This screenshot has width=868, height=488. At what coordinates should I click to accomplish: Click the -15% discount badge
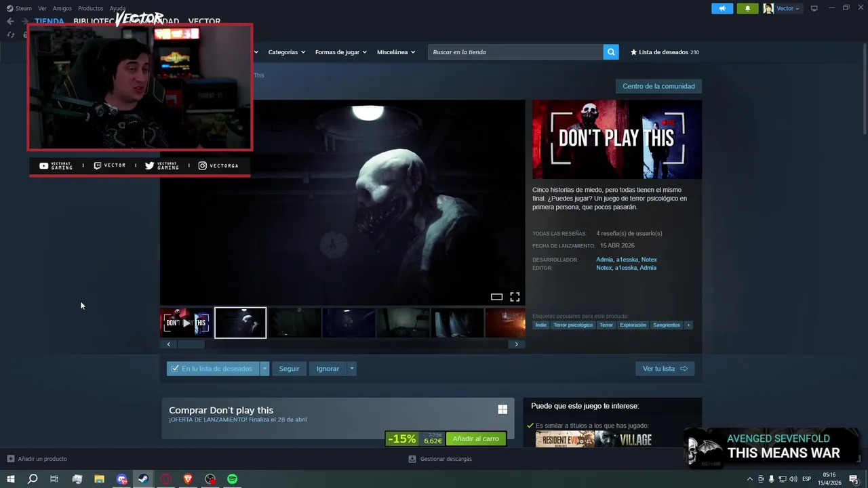pyautogui.click(x=401, y=439)
